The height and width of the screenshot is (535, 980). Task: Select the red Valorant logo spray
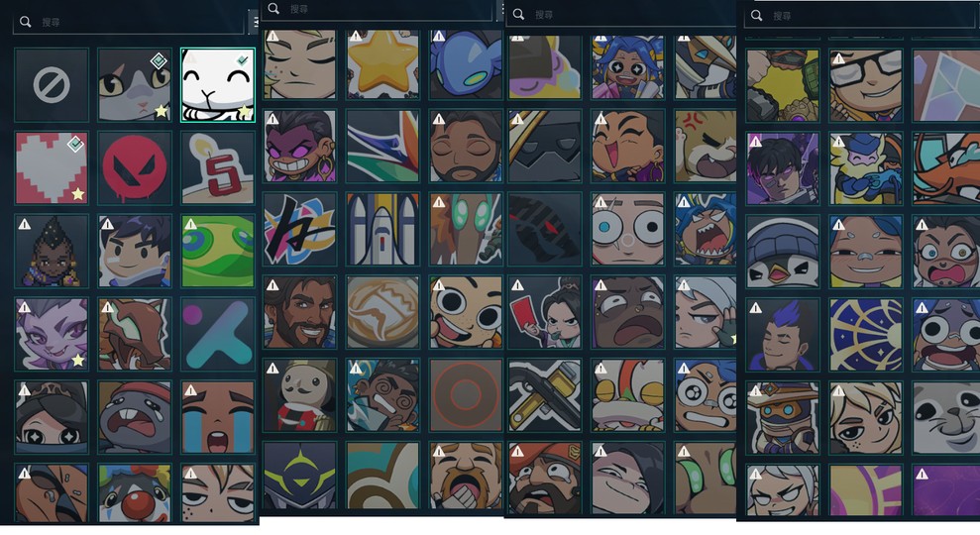click(x=135, y=167)
